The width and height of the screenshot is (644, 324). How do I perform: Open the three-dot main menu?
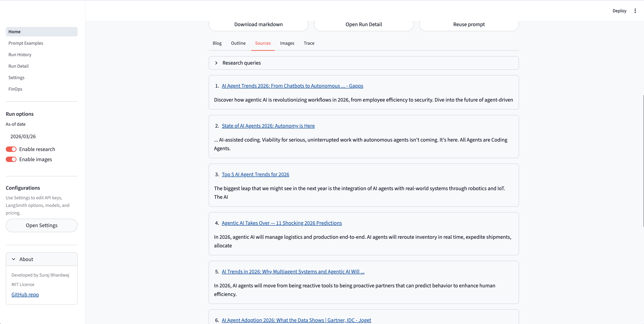[x=635, y=11]
